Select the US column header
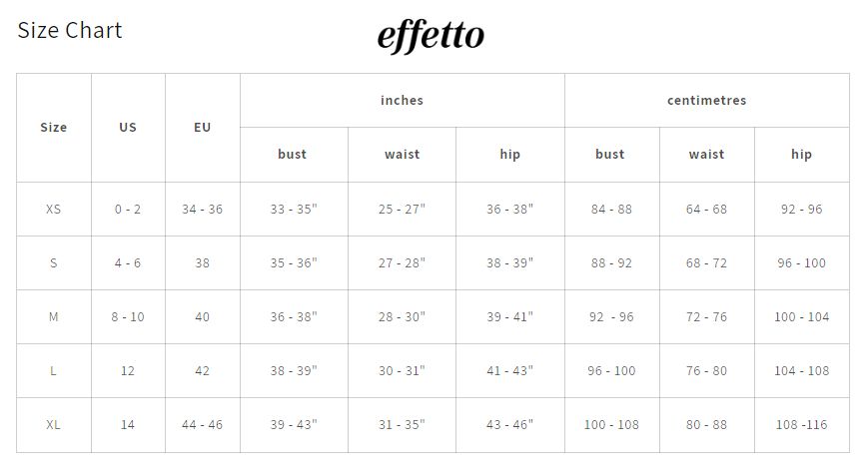This screenshot has height=474, width=868. point(128,128)
